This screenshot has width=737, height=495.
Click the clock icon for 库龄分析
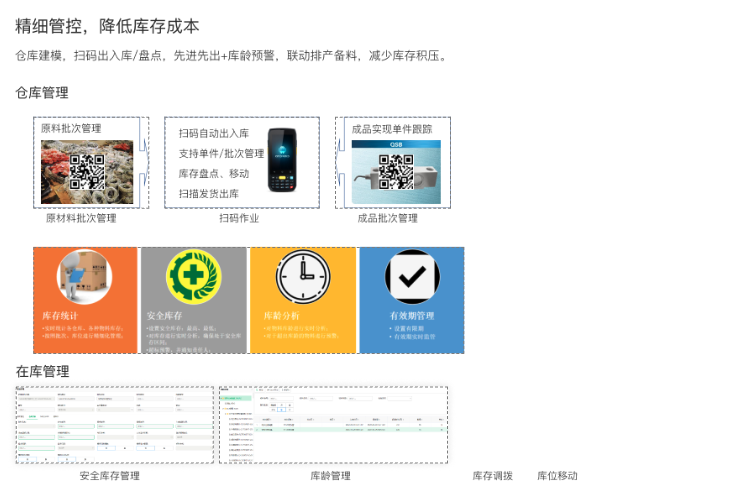point(302,277)
